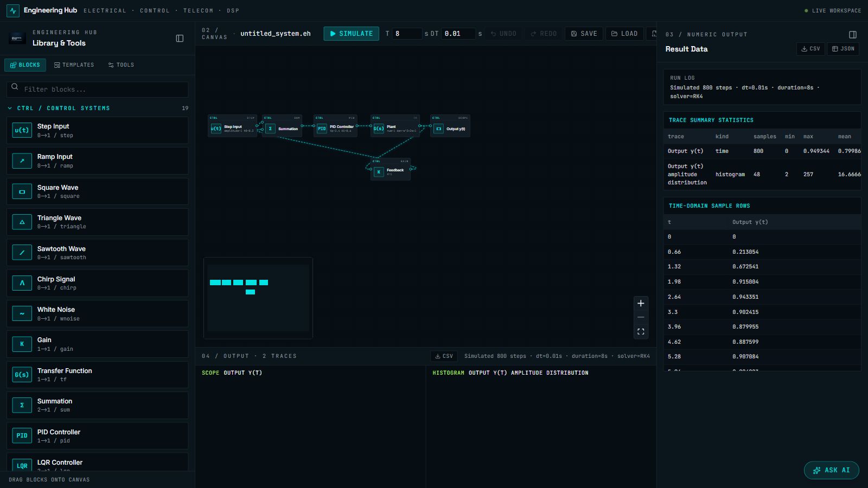
Task: Open the Ask AI assistant
Action: [x=831, y=470]
